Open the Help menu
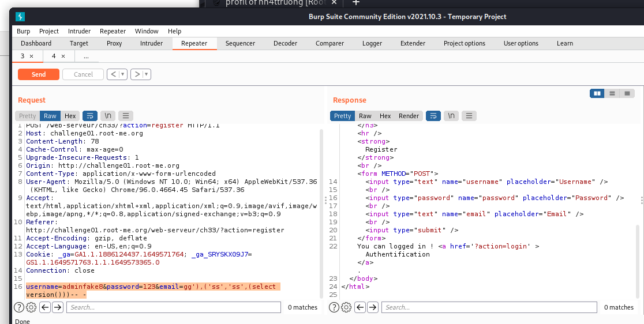This screenshot has height=324, width=644. tap(174, 31)
